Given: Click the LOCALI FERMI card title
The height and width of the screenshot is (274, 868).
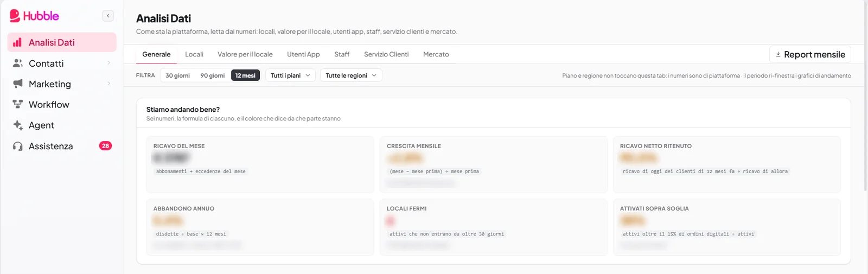Looking at the screenshot, I should click(x=407, y=208).
